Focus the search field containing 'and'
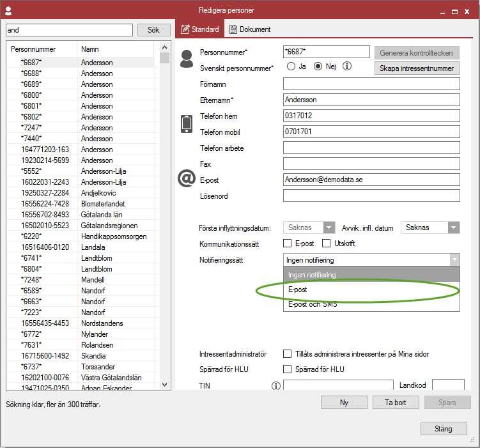The height and width of the screenshot is (448, 480). (x=69, y=30)
